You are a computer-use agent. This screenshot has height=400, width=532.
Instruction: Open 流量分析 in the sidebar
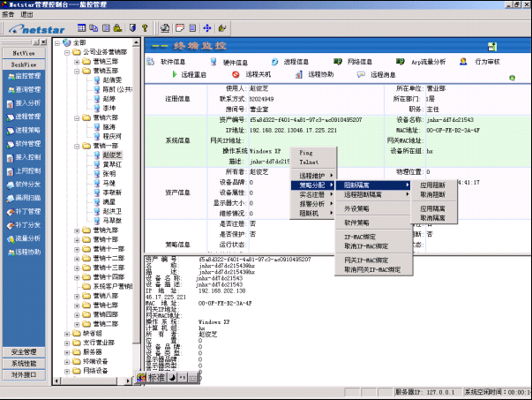pyautogui.click(x=24, y=238)
